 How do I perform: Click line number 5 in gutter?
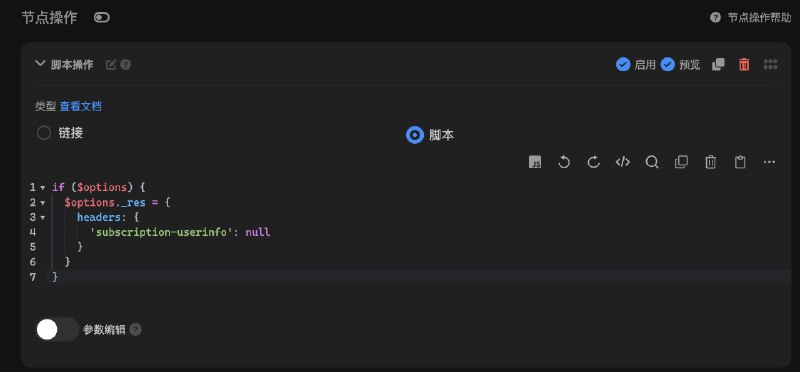tap(33, 247)
